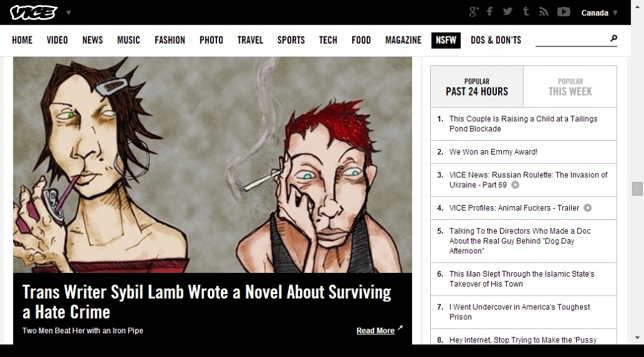Play icon beside Animal Fuckers Trailer

pos(588,207)
